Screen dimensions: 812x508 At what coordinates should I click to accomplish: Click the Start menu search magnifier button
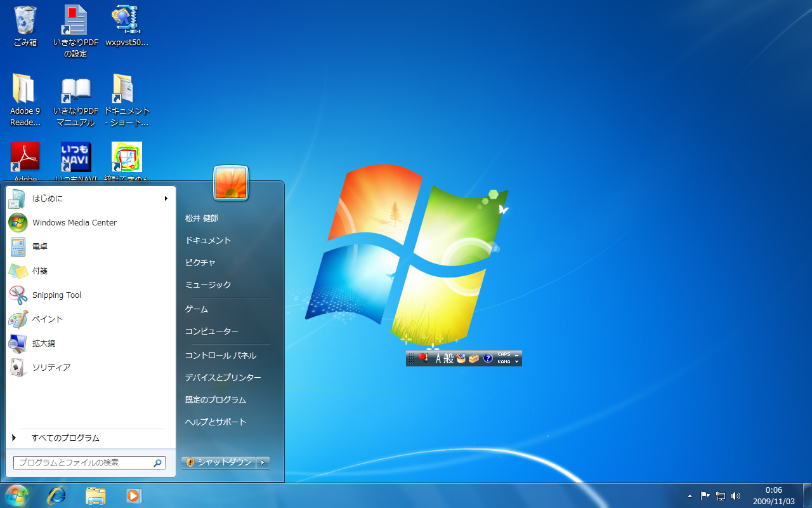158,463
